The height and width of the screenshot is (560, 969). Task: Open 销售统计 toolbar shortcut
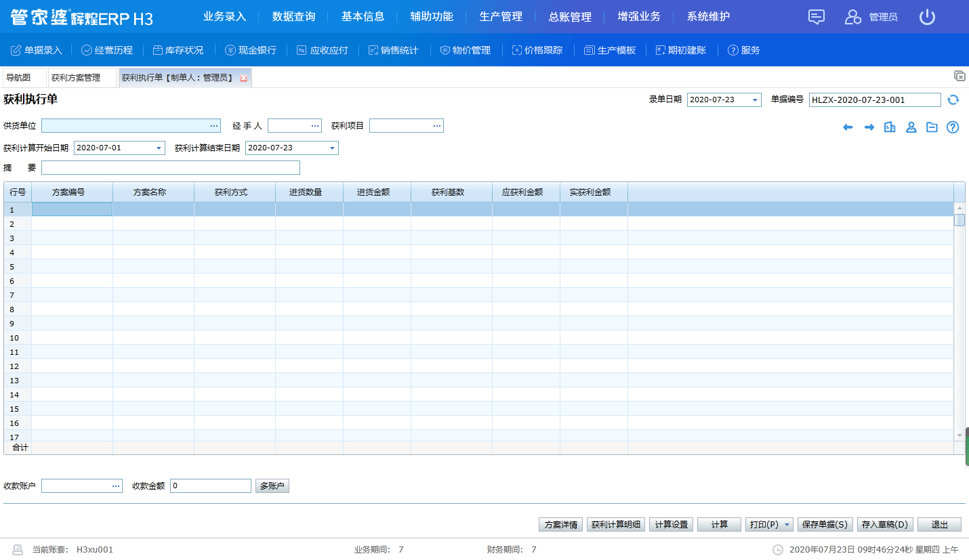pos(393,50)
